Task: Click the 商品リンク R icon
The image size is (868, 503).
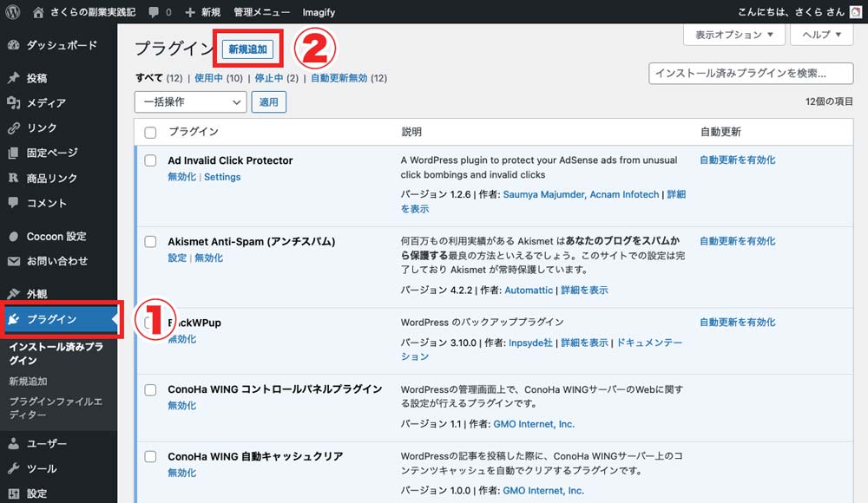Action: tap(14, 178)
